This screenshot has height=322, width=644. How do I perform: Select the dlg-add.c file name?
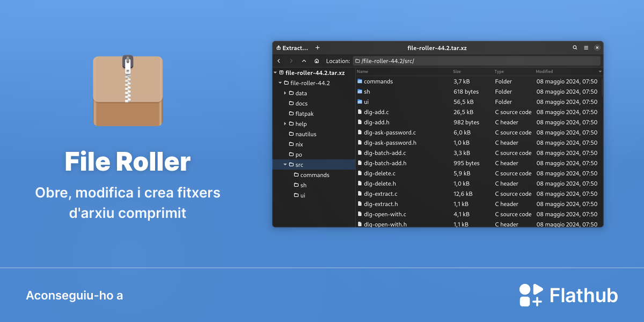tap(376, 112)
